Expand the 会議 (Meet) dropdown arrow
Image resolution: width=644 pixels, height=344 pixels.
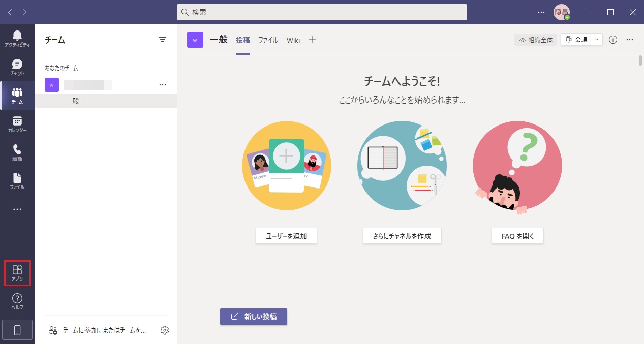click(x=597, y=40)
